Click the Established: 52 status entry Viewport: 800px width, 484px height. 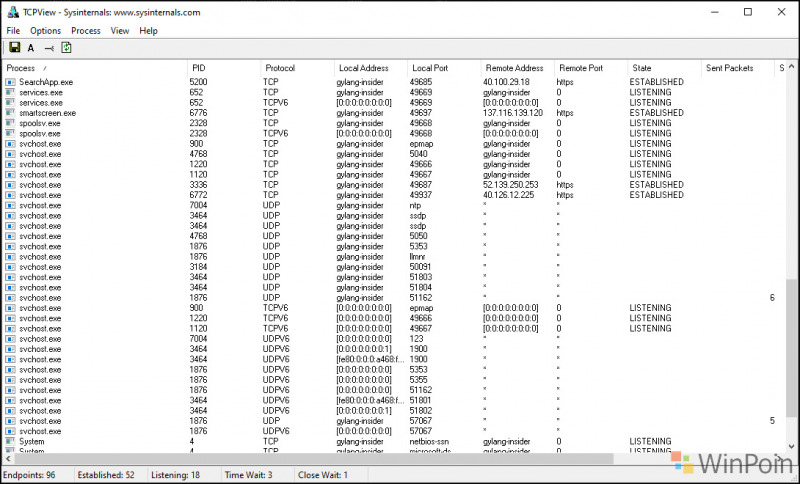106,475
